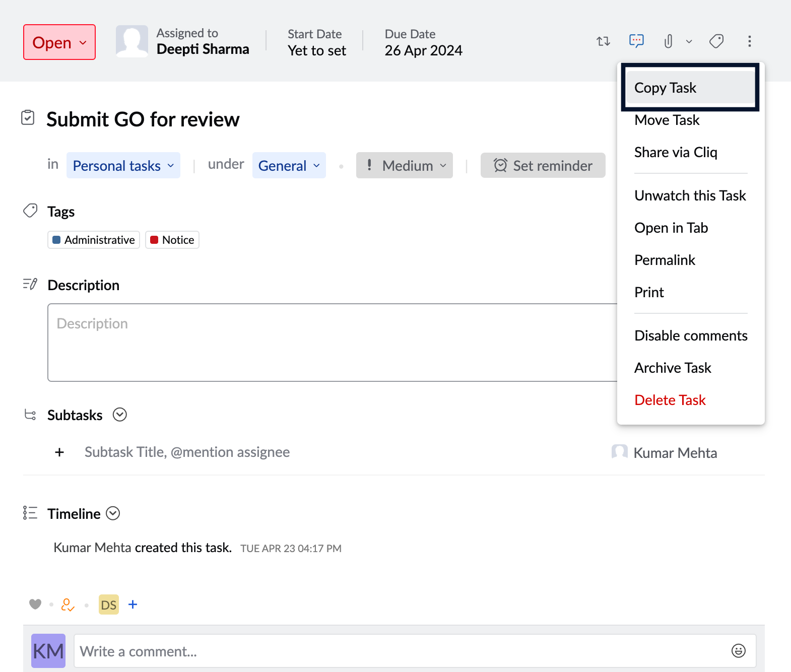This screenshot has width=791, height=672.
Task: Click the assignee name Deepti Sharma
Action: 203,49
